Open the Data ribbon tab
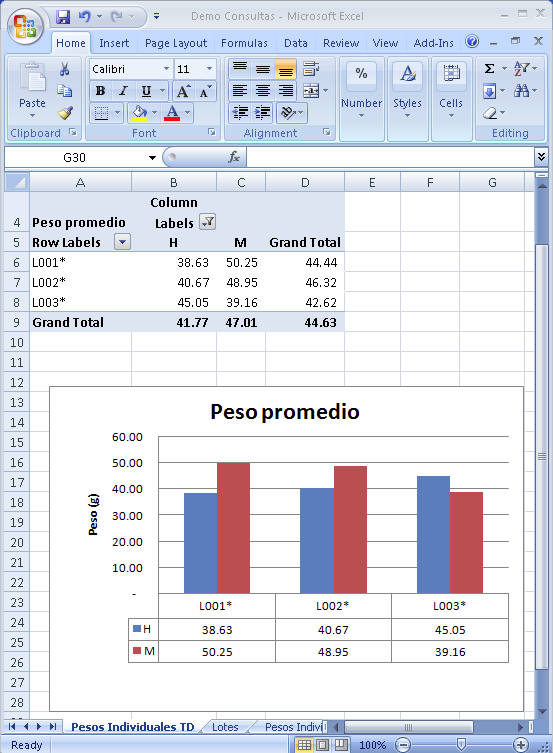This screenshot has height=753, width=553. tap(295, 43)
